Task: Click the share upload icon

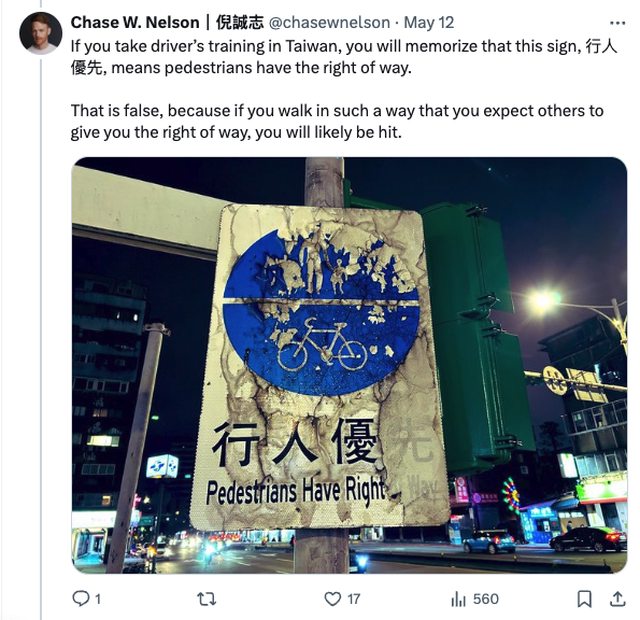Action: [x=618, y=599]
